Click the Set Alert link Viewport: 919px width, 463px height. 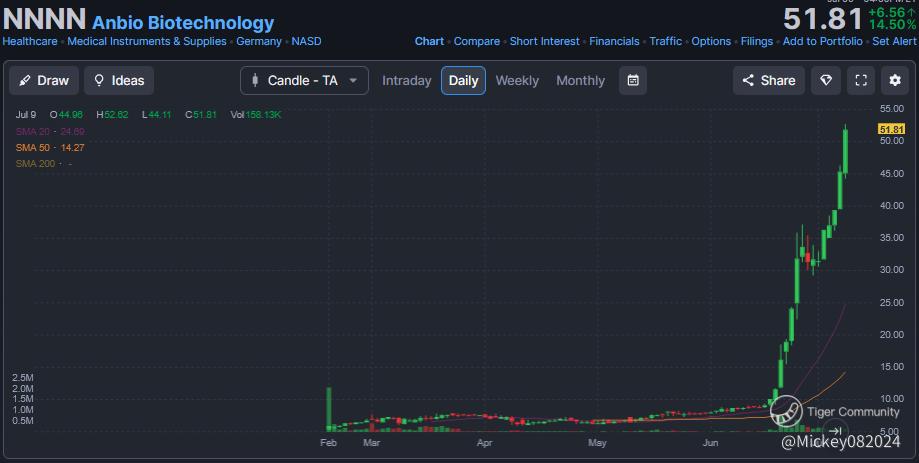894,41
